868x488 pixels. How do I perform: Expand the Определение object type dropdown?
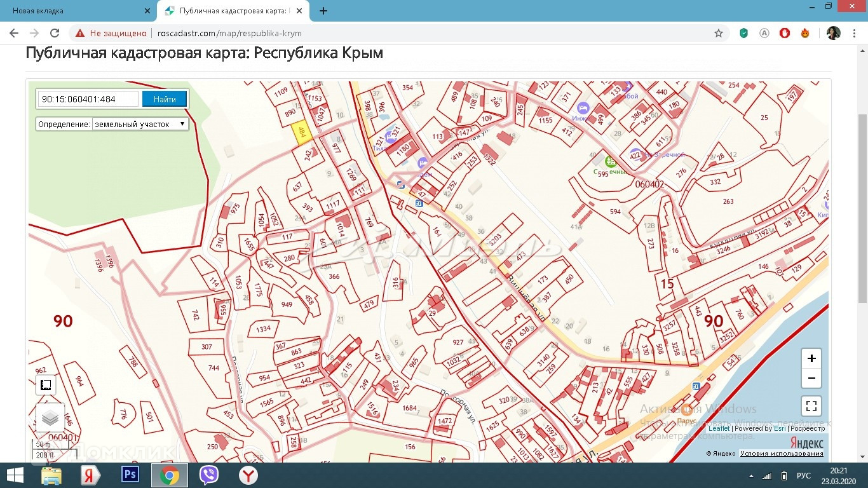140,125
